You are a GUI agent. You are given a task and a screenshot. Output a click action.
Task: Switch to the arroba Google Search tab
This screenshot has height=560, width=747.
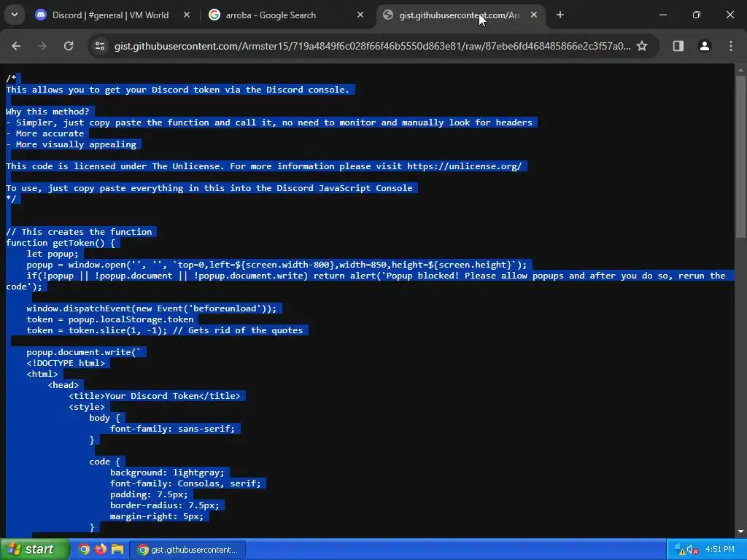click(x=287, y=15)
